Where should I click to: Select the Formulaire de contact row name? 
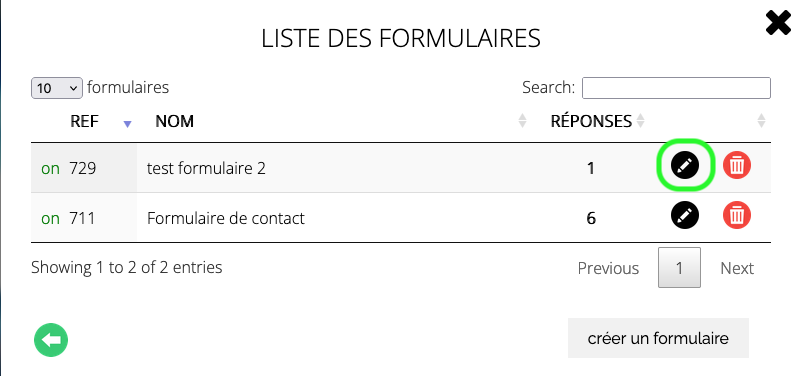(x=226, y=219)
